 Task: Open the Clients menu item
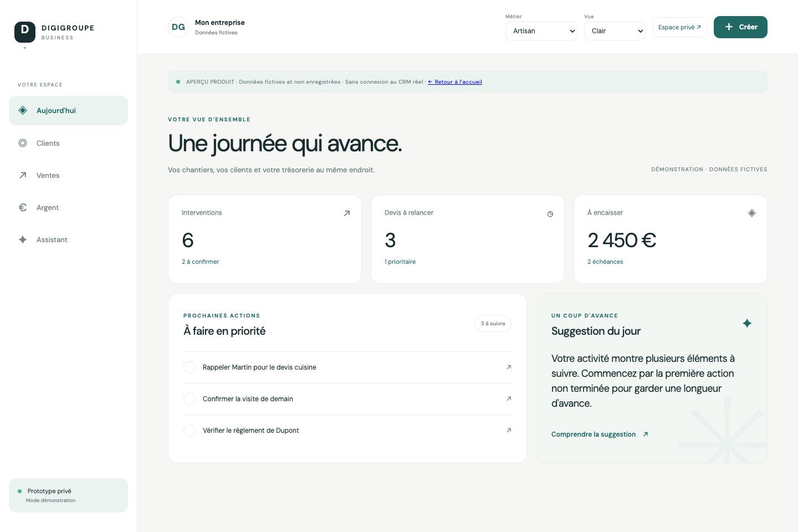(x=68, y=143)
